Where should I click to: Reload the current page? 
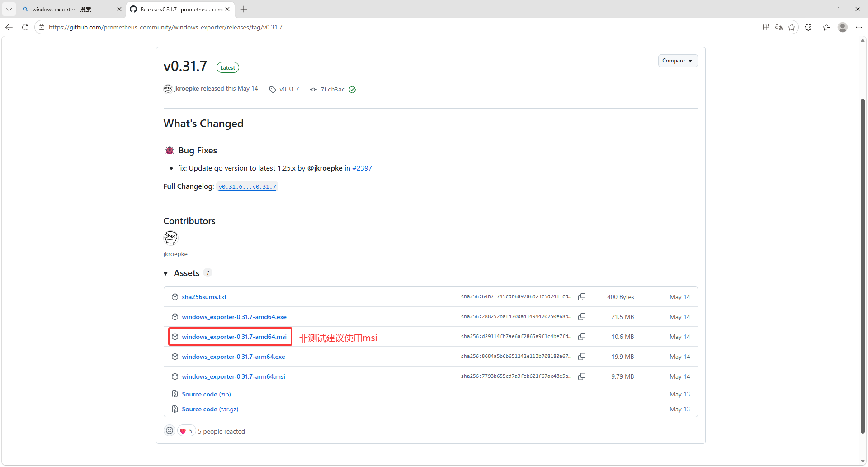[25, 27]
